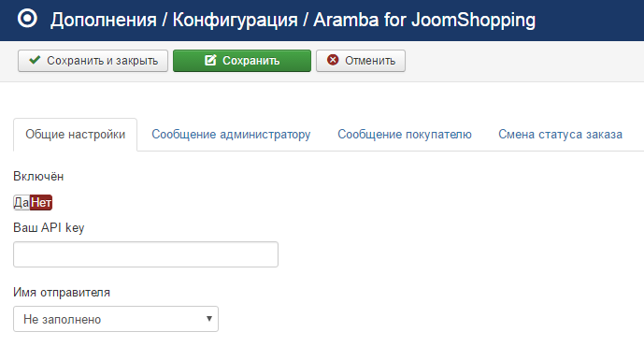Go to the Смена статуса заказа tab
Image resolution: width=644 pixels, height=361 pixels.
tap(560, 135)
